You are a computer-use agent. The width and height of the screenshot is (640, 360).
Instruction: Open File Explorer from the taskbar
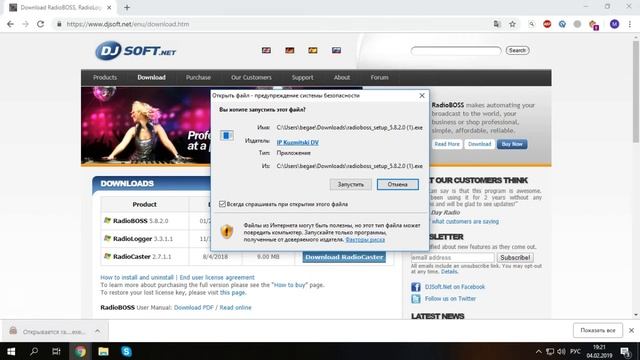pos(103,351)
